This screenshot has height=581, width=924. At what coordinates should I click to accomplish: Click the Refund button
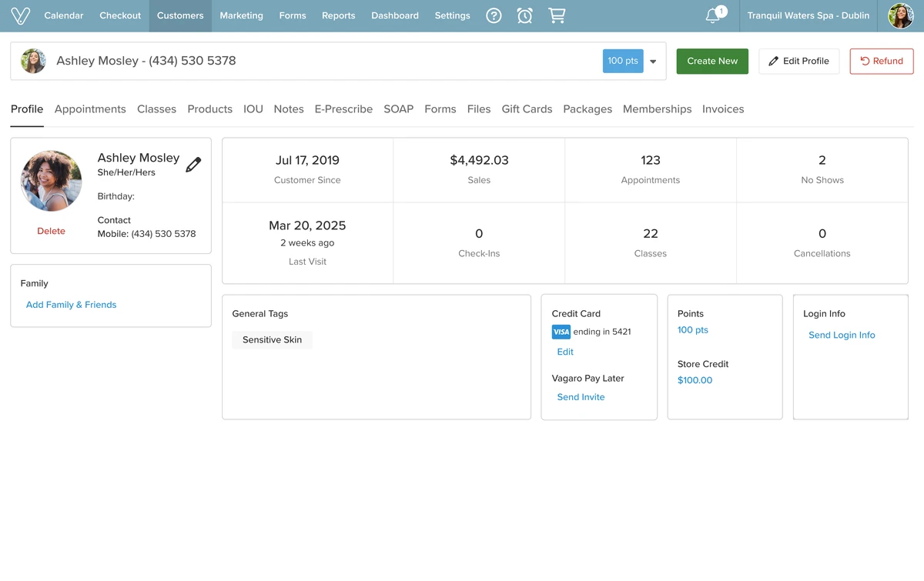click(x=881, y=61)
